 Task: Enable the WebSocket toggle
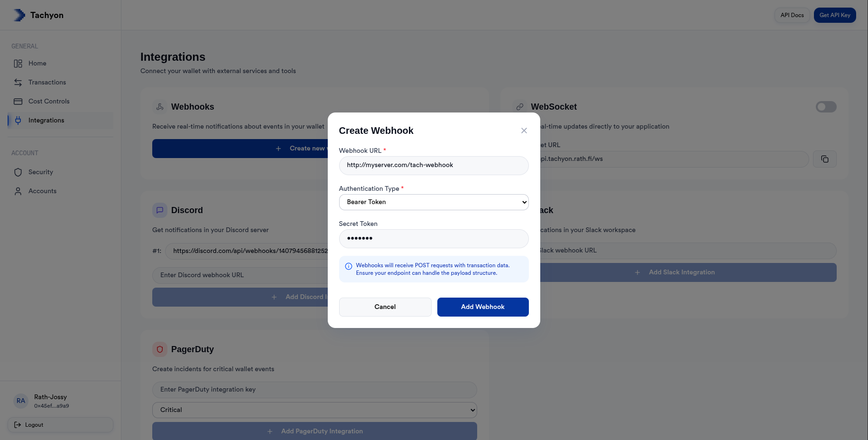(x=826, y=107)
